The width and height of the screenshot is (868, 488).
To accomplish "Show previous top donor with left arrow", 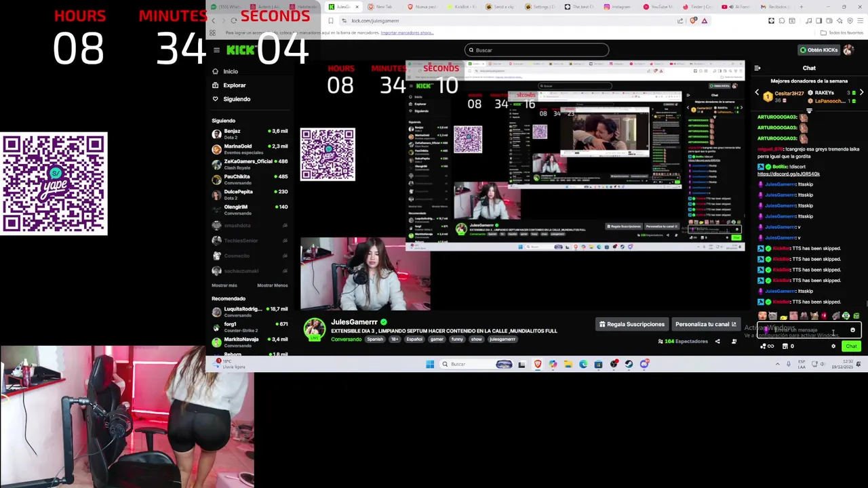I will coord(757,92).
